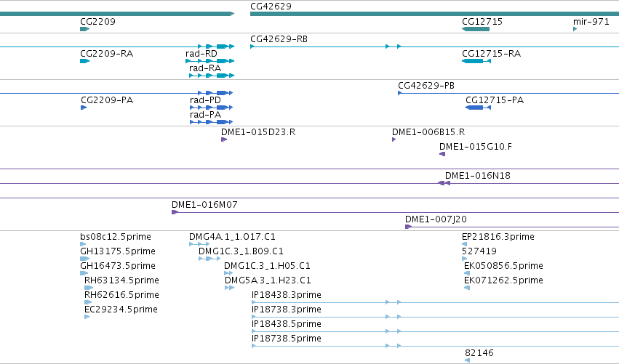This screenshot has width=619, height=364.
Task: Select the DME1-016N18 feature arrows
Action: point(444,183)
